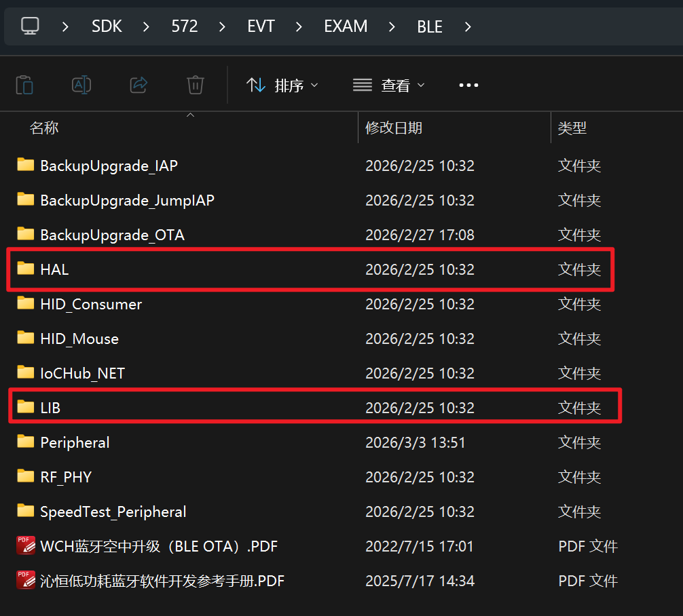Sort by the 修改日期 column header

point(394,128)
